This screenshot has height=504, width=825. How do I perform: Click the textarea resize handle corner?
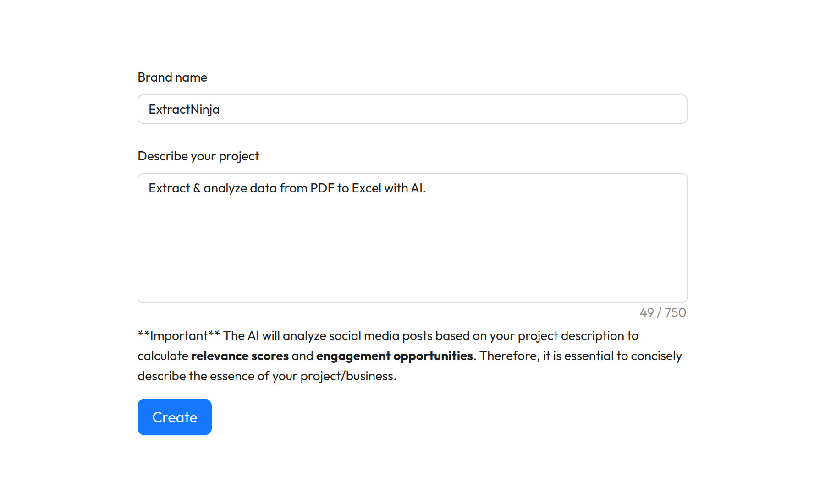click(x=685, y=301)
